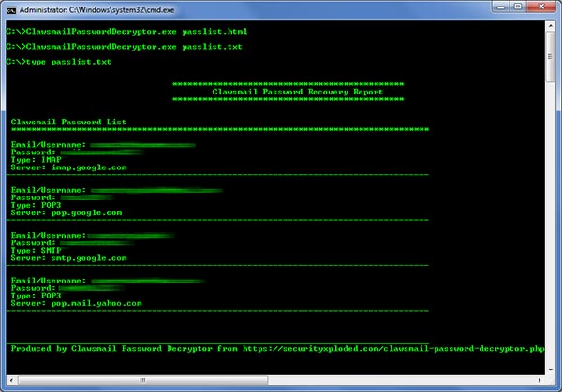562x392 pixels.
Task: Click the vertical scrollbar down arrow
Action: click(x=550, y=370)
